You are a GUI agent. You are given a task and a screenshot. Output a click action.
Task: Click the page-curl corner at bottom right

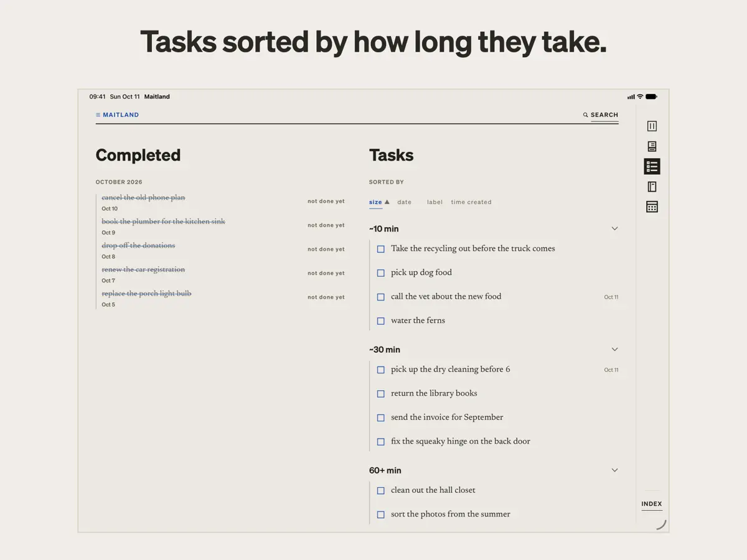pos(661,525)
